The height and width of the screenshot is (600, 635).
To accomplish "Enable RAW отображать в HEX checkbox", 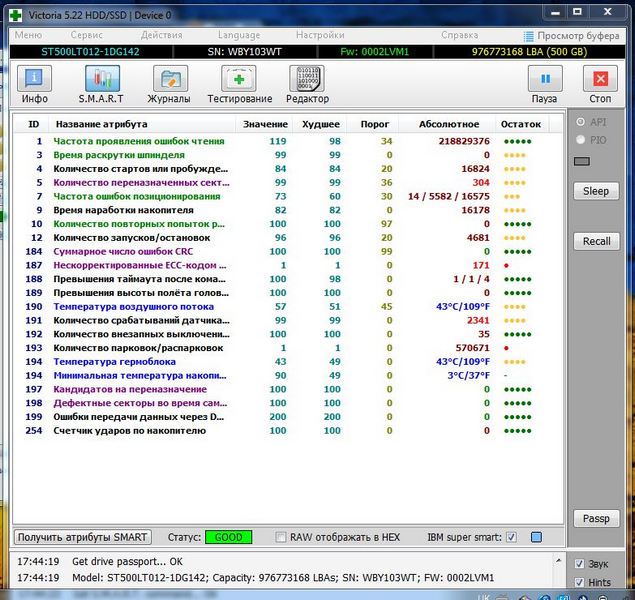I will click(x=281, y=537).
